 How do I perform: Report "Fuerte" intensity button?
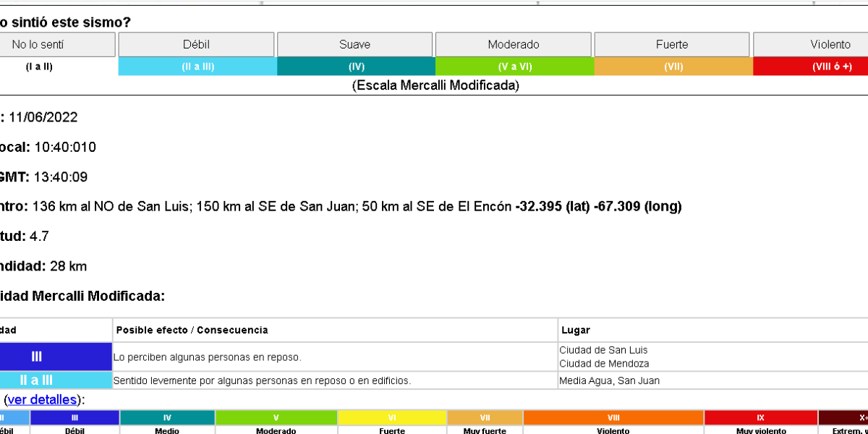[672, 44]
